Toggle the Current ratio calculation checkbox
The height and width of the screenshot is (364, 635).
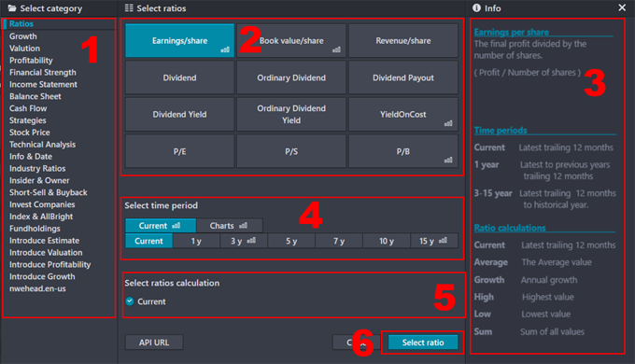coord(130,301)
